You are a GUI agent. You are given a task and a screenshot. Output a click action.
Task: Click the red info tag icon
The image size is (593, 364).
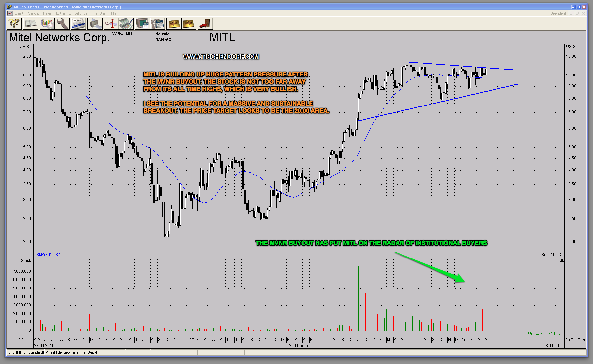coord(111,24)
